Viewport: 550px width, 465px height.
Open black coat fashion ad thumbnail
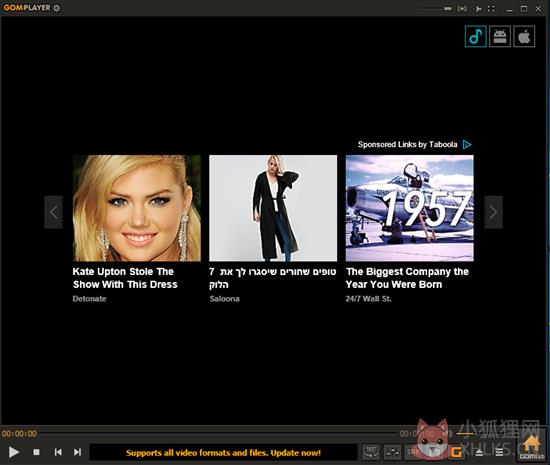click(273, 208)
